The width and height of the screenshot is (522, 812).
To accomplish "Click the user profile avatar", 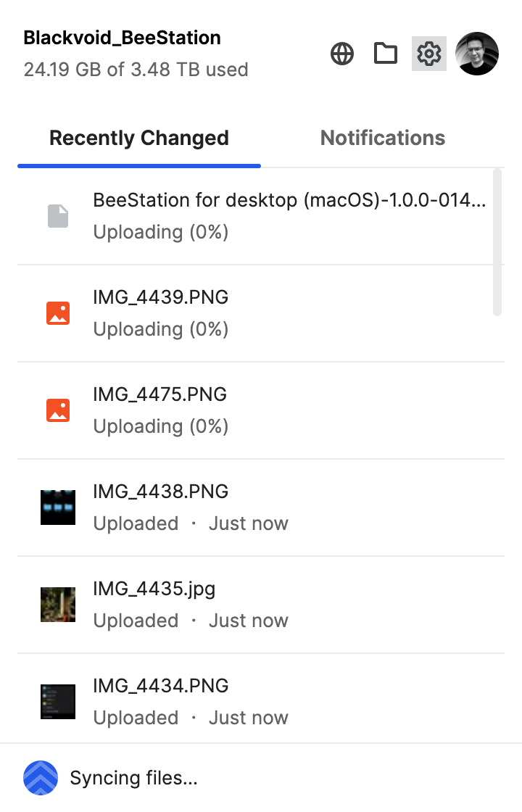I will [476, 54].
